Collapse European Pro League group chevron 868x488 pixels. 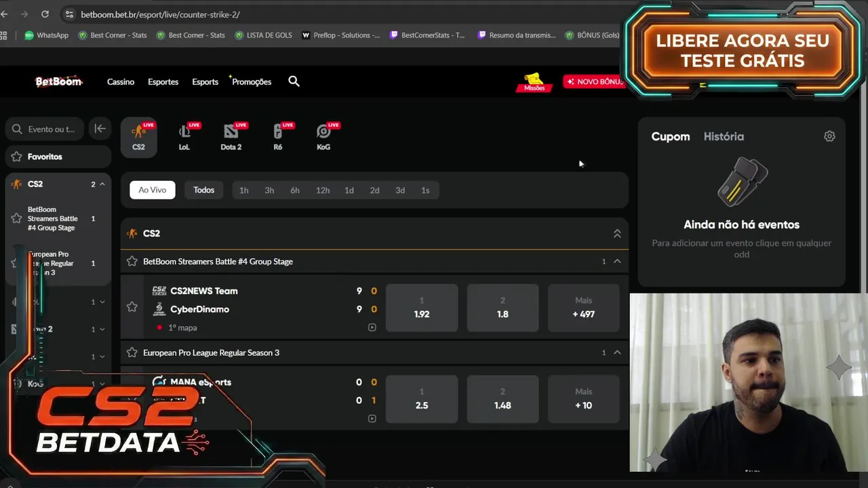point(617,352)
